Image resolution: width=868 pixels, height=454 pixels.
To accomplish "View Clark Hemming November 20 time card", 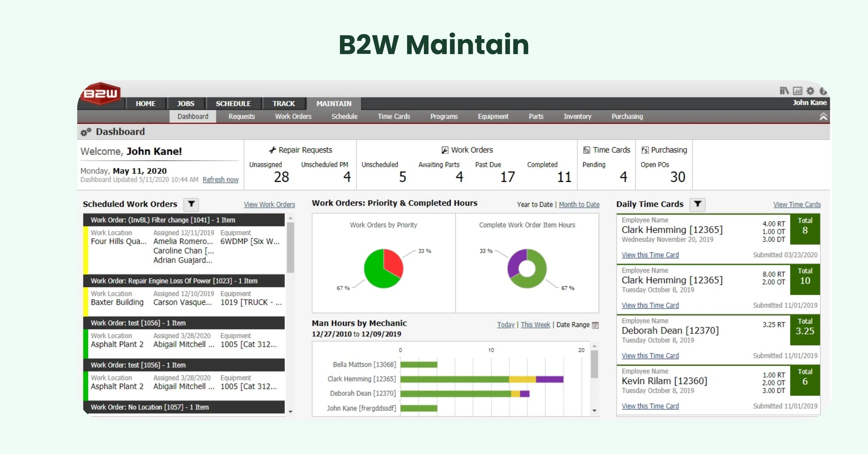I will click(650, 255).
